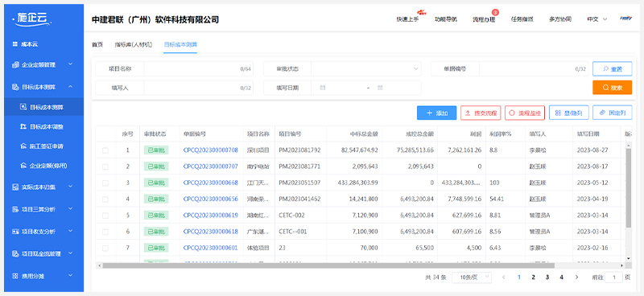Click the 项目现金流管理 sidebar icon
This screenshot has height=296, width=644.
tap(15, 254)
